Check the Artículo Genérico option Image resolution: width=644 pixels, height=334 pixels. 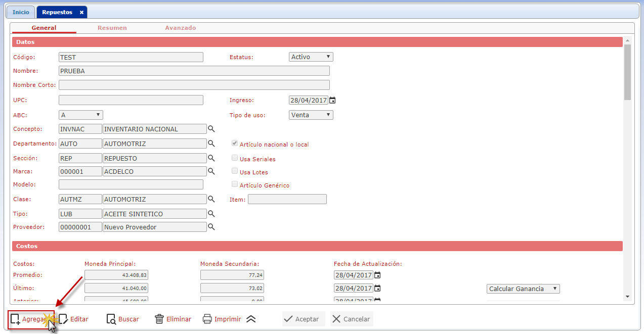point(235,184)
